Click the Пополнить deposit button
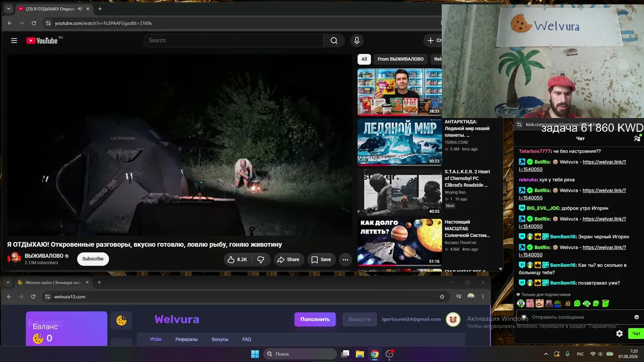The image size is (644, 362). [x=315, y=319]
